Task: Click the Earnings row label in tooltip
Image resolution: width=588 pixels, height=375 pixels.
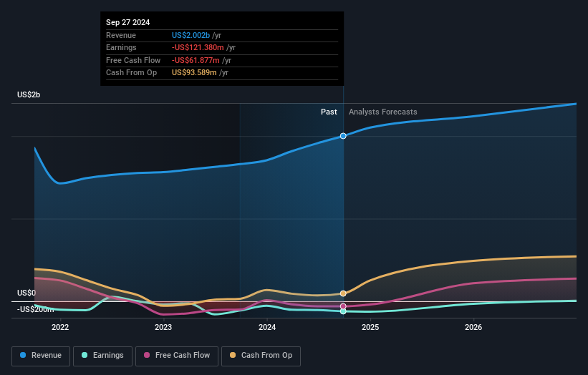Action: coord(121,47)
